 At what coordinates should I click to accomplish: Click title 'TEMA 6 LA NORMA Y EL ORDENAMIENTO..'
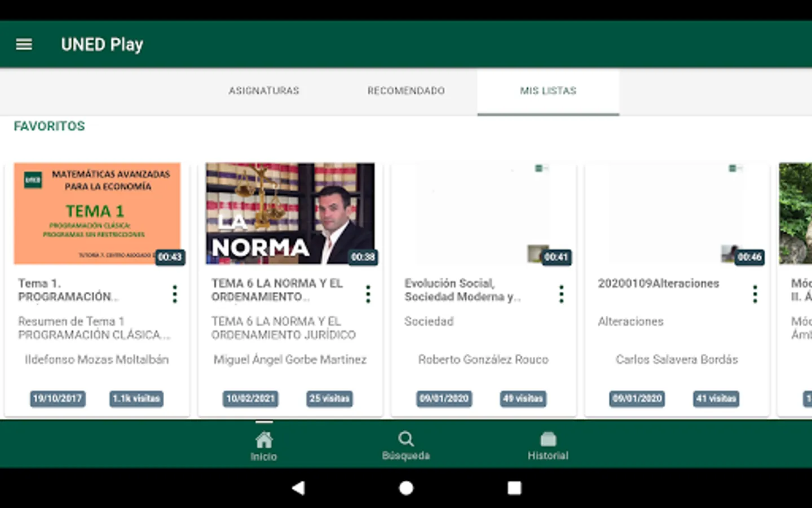pyautogui.click(x=277, y=290)
